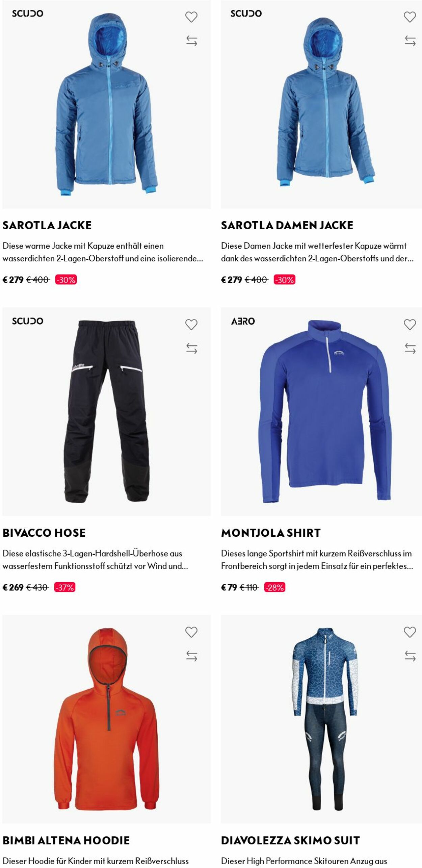Compare the Montjola Shirt
The image size is (422, 868).
click(x=410, y=349)
